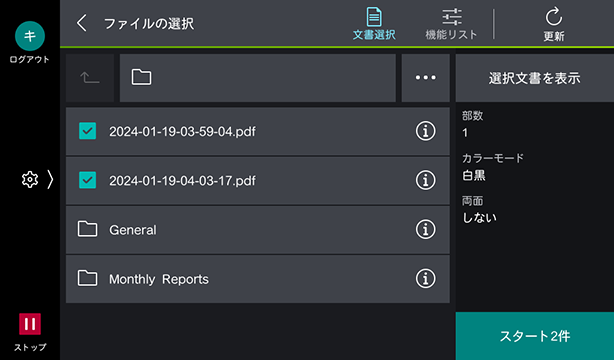Open the General folder
This screenshot has height=360, width=614.
coord(257,230)
